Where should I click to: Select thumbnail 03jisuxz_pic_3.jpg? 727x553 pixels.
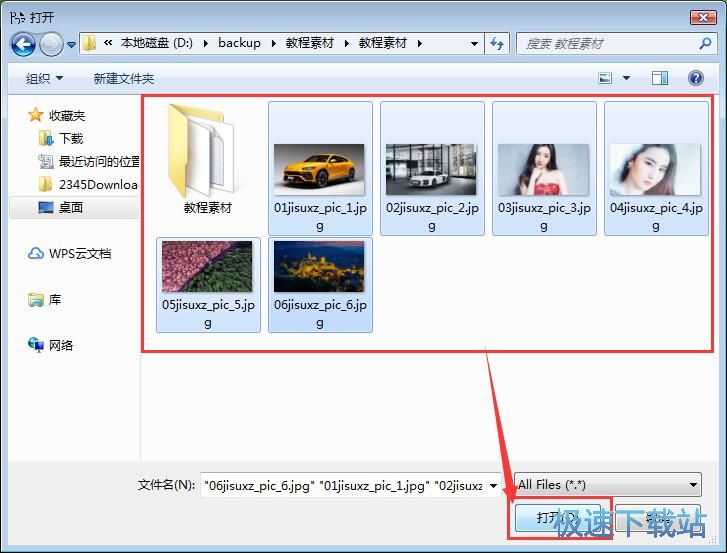[544, 169]
